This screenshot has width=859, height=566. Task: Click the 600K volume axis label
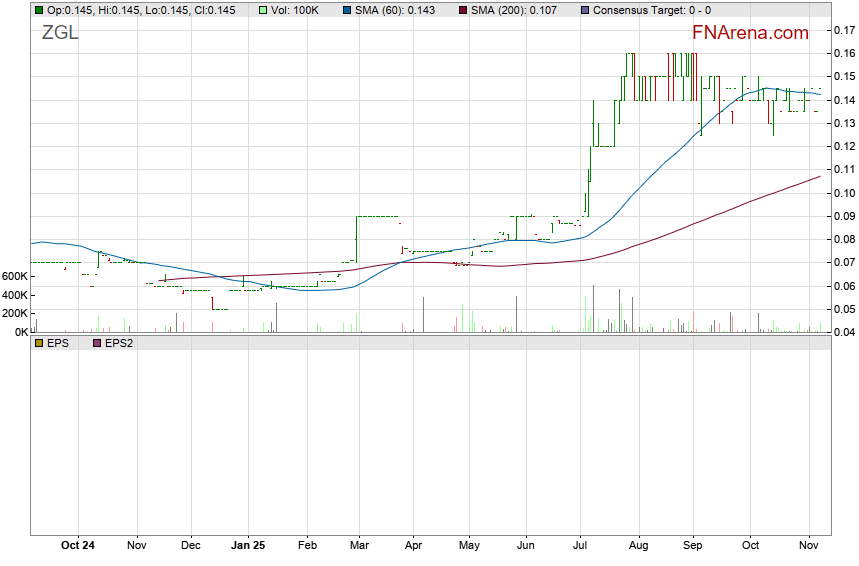point(15,277)
